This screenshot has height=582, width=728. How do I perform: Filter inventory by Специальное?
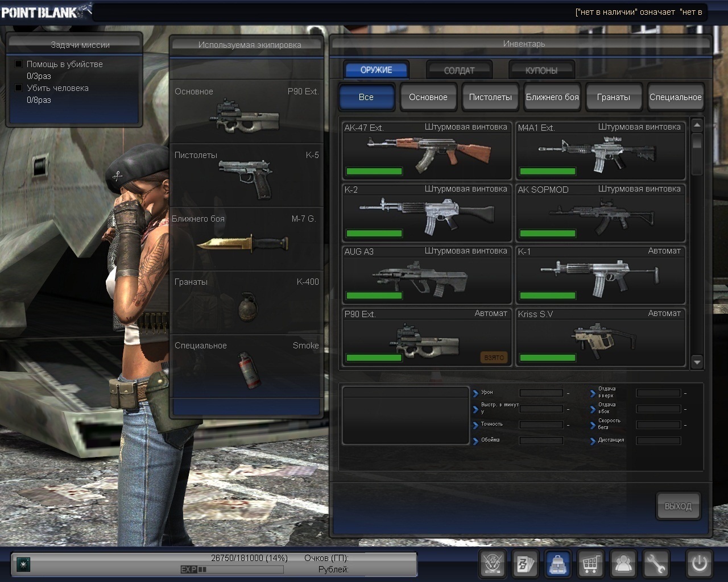[x=676, y=97]
